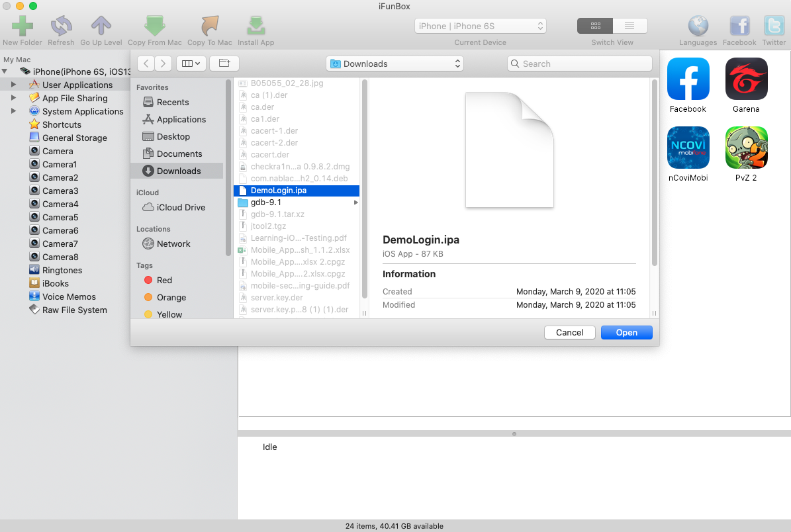Viewport: 791px width, 532px height.
Task: Click the Cancel button
Action: (569, 332)
